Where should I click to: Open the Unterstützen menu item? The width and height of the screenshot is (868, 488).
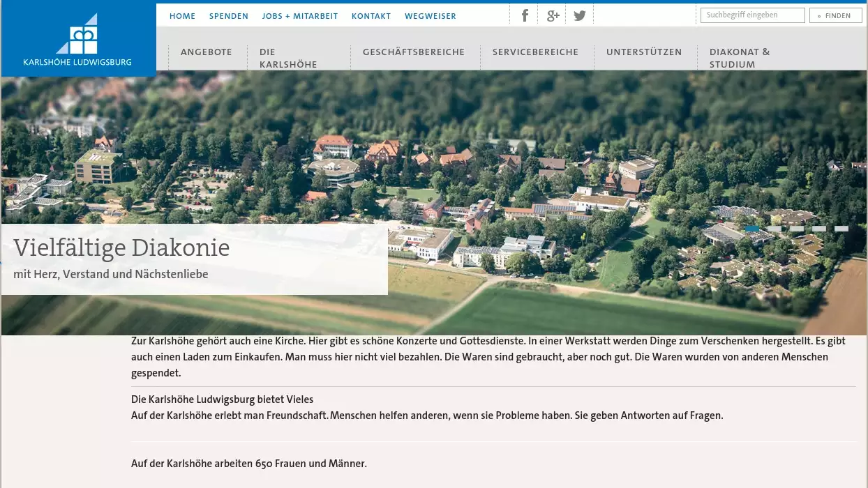(643, 52)
